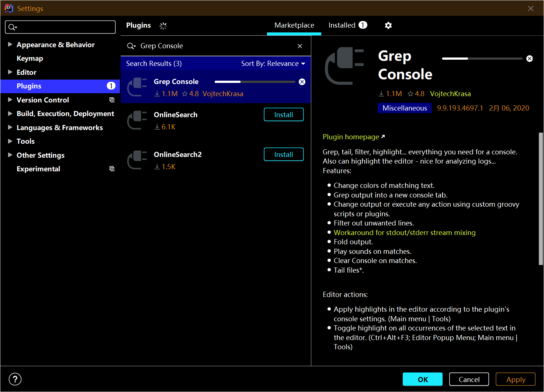
Task: Select Keymap in settings tree
Action: 30,59
